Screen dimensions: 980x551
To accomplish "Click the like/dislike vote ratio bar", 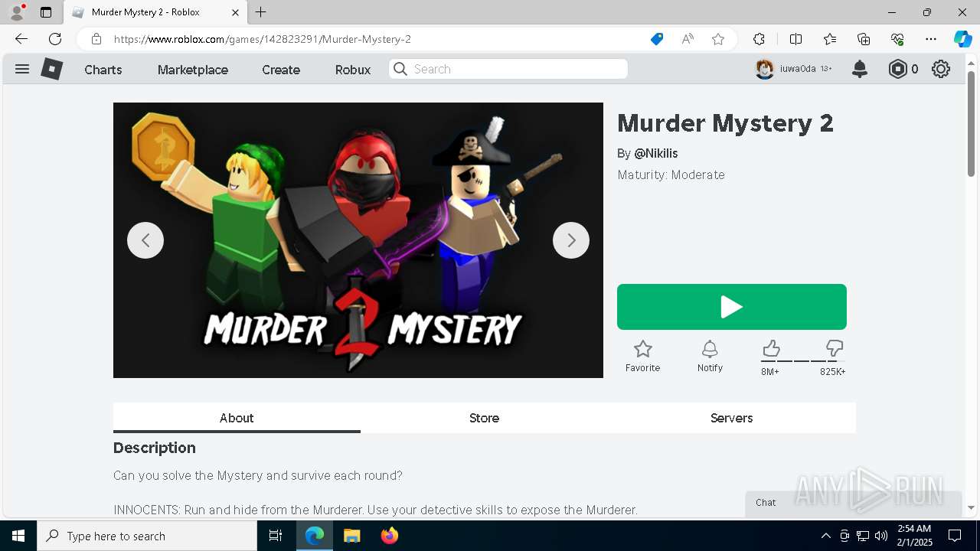I will [802, 360].
